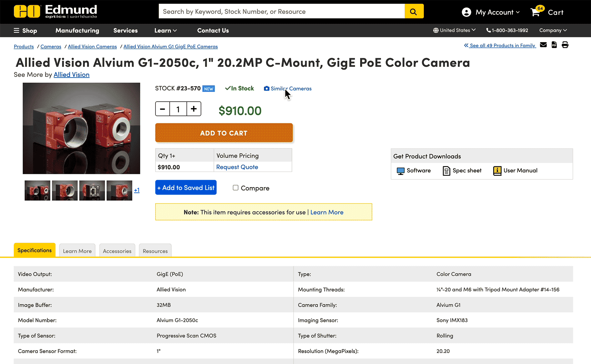Open Software downloads monitor icon
This screenshot has width=591, height=364.
[x=400, y=171]
